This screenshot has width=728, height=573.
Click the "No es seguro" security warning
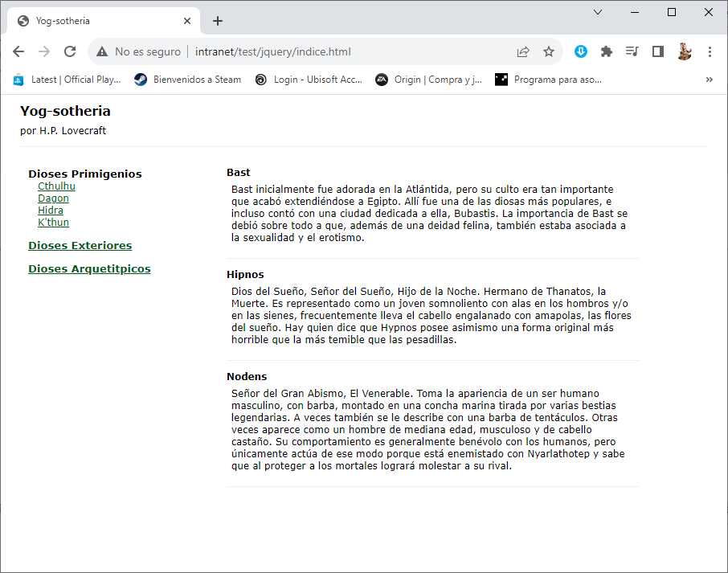pos(138,51)
